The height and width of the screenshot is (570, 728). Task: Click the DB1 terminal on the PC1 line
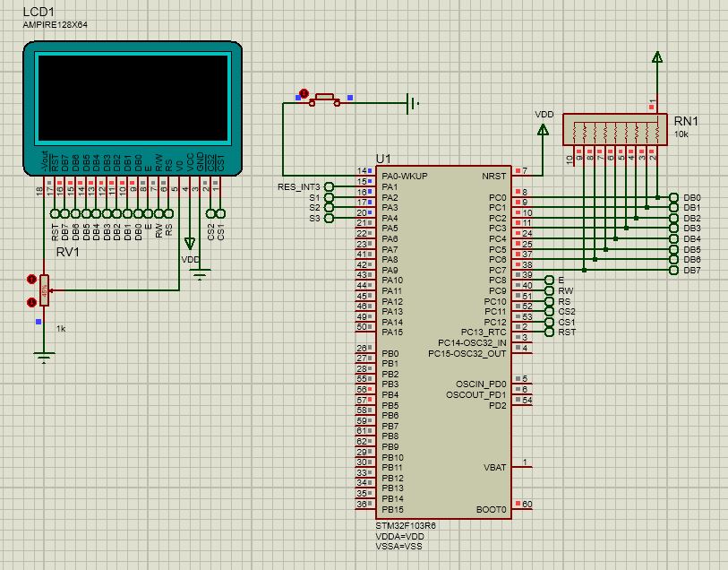[x=673, y=208]
